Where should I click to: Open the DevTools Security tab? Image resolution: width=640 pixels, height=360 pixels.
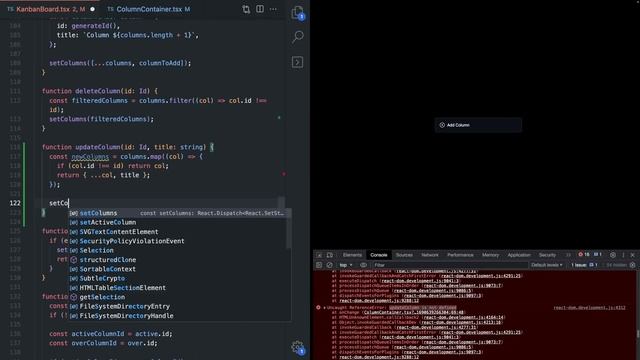547,255
